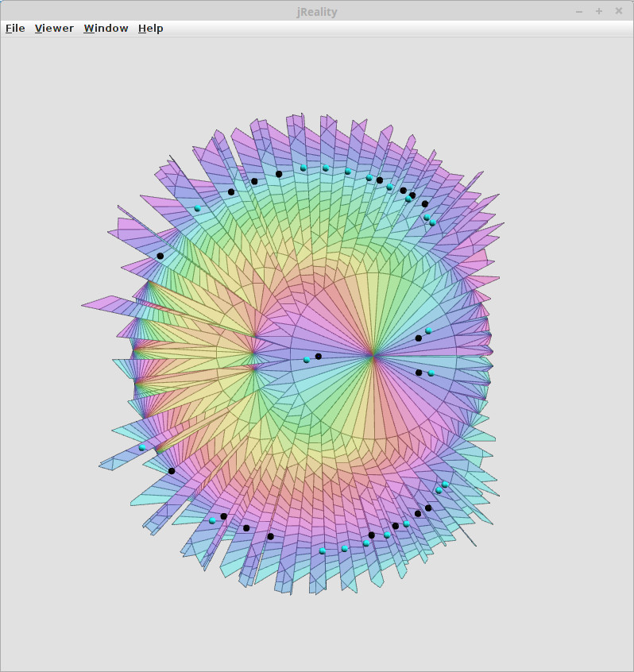Select the bottommost cyan point
Image resolution: width=634 pixels, height=672 pixels.
pyautogui.click(x=323, y=550)
